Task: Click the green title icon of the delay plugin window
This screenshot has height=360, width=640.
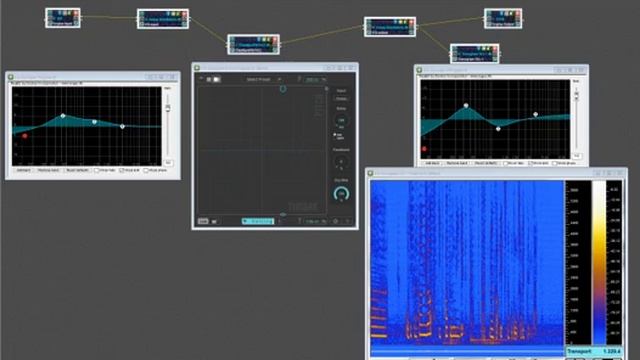Action: pyautogui.click(x=197, y=68)
